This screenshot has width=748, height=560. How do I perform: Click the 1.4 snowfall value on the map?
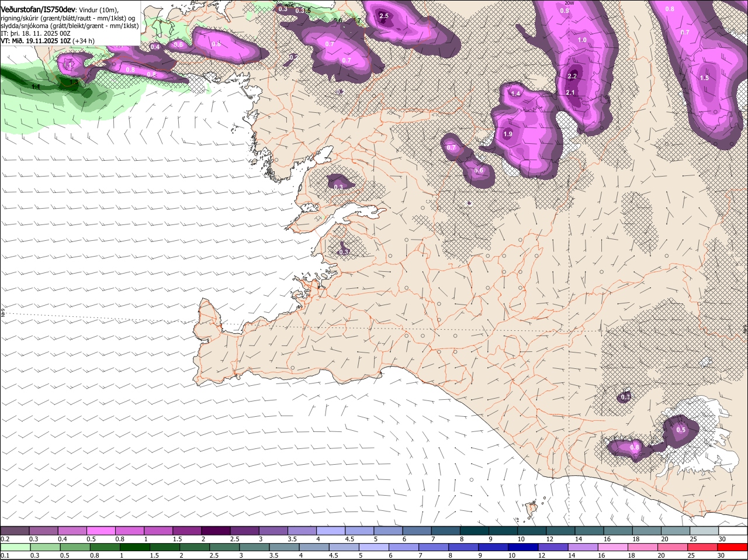click(x=515, y=94)
